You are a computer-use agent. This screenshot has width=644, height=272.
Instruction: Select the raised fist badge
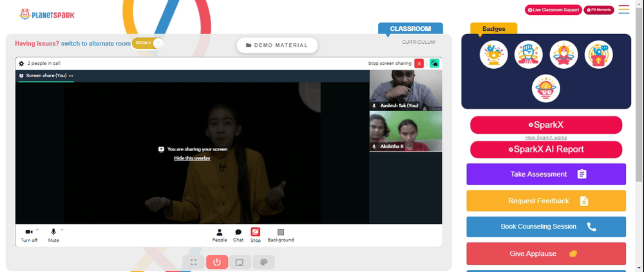(529, 55)
